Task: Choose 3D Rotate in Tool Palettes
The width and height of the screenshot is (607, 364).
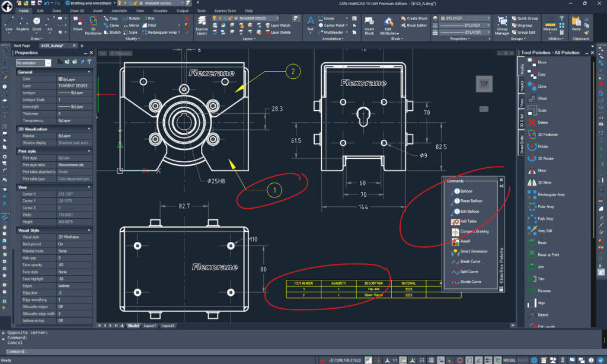Action: click(541, 158)
